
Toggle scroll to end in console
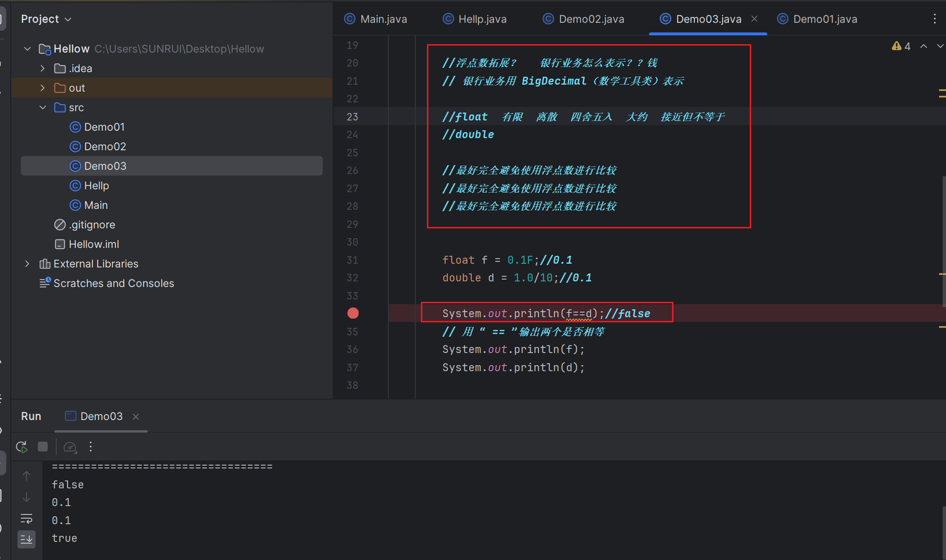click(27, 539)
